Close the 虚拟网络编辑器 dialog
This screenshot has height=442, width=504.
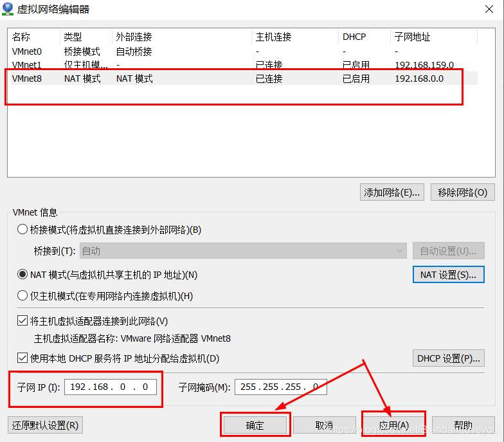click(489, 9)
